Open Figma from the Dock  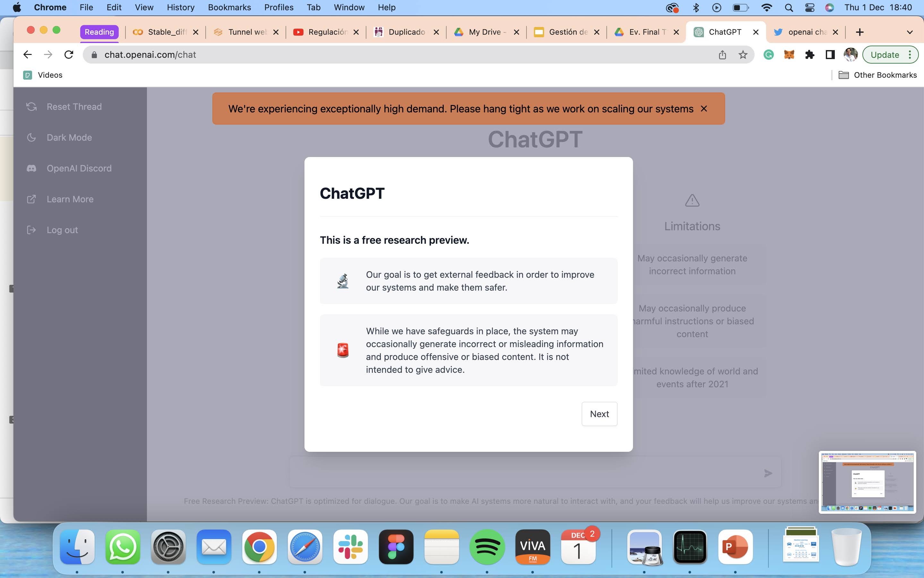point(396,547)
